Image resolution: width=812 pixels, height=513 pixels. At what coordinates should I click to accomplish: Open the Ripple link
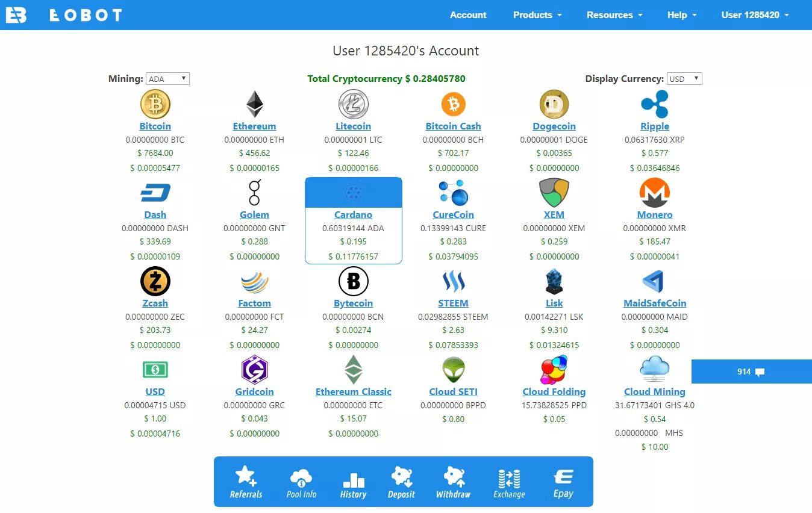(x=655, y=126)
